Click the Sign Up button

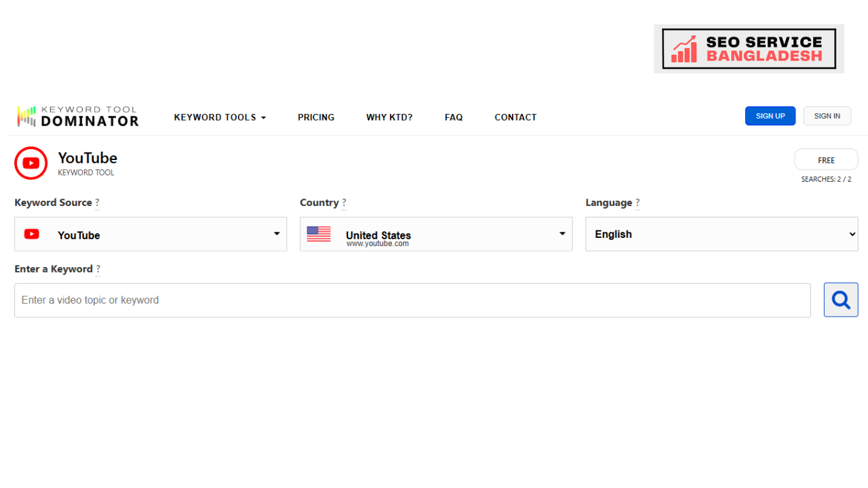pyautogui.click(x=770, y=116)
